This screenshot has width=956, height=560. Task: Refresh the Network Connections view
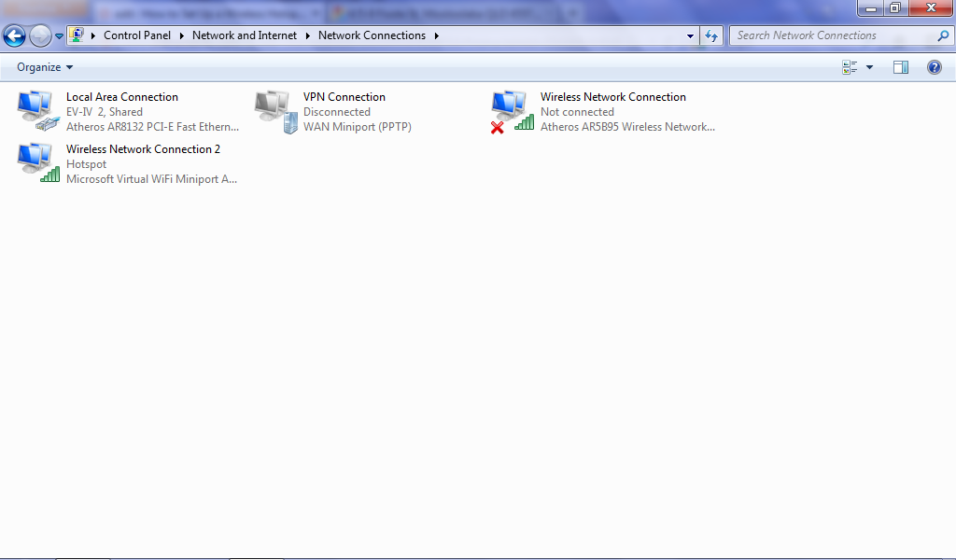point(711,36)
